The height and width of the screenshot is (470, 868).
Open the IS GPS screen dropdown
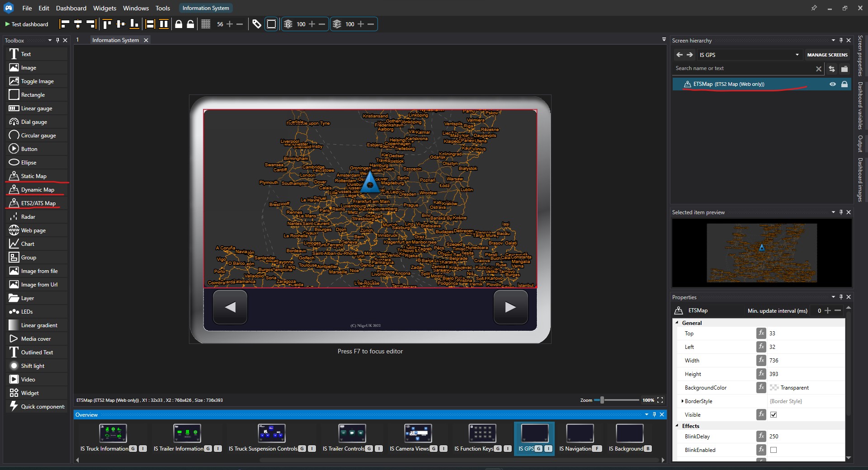pos(749,55)
